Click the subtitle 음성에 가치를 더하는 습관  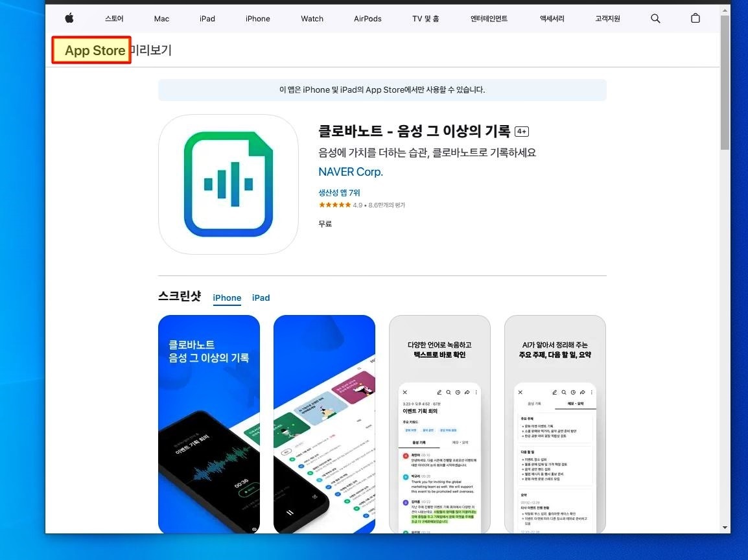[427, 153]
